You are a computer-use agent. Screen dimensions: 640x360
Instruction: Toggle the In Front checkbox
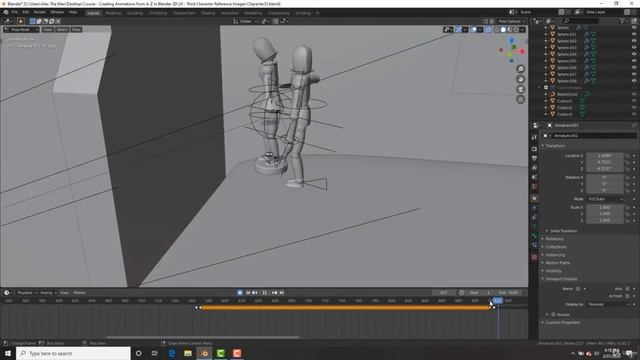(627, 296)
